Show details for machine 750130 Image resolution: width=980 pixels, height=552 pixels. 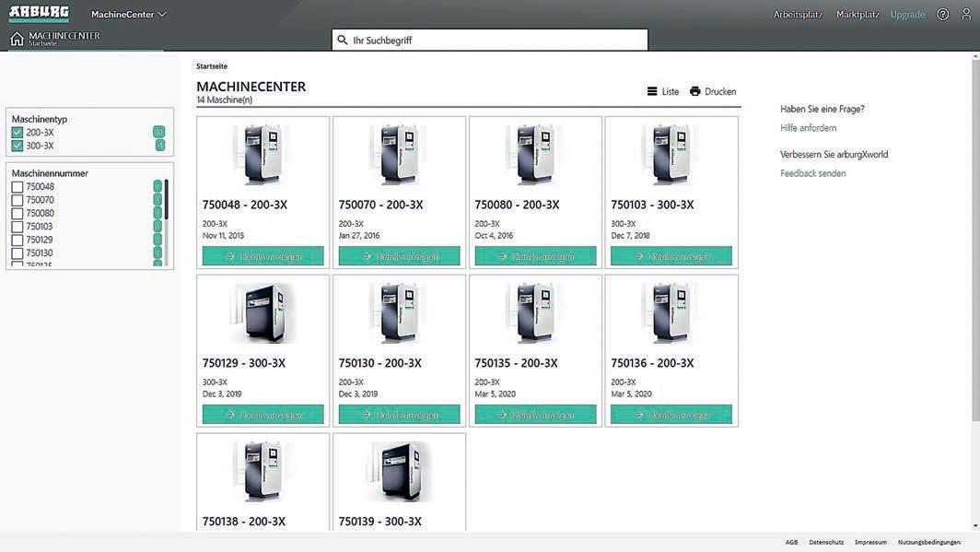[x=400, y=415]
